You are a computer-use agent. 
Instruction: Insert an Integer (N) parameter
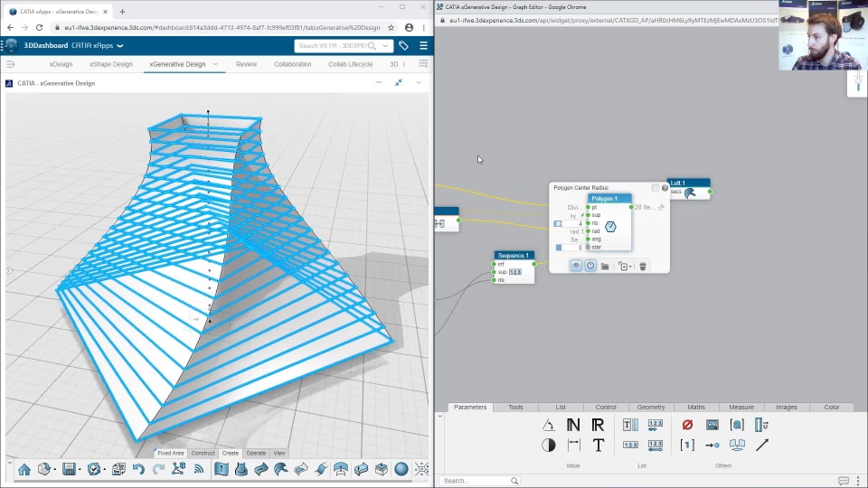coord(573,425)
